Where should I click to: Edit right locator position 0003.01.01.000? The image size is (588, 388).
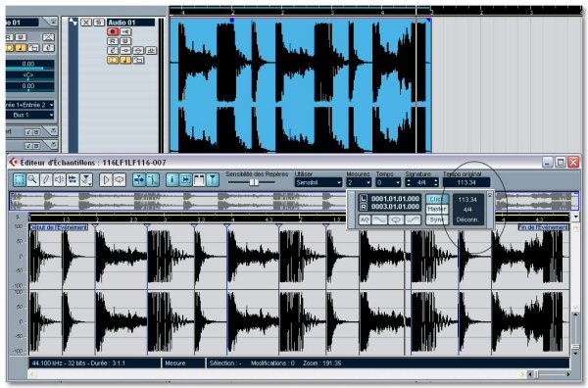tap(395, 207)
